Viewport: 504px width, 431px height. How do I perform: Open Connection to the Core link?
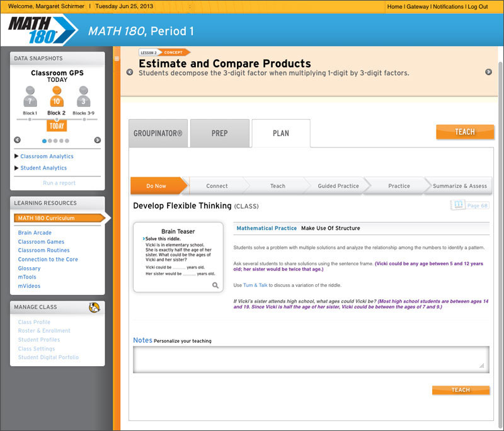click(48, 259)
